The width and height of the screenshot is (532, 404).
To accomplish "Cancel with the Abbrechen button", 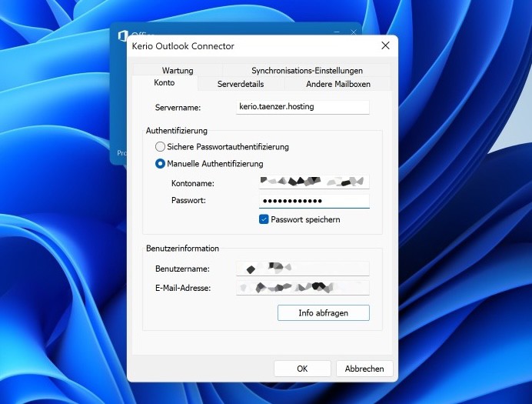I will pyautogui.click(x=364, y=369).
